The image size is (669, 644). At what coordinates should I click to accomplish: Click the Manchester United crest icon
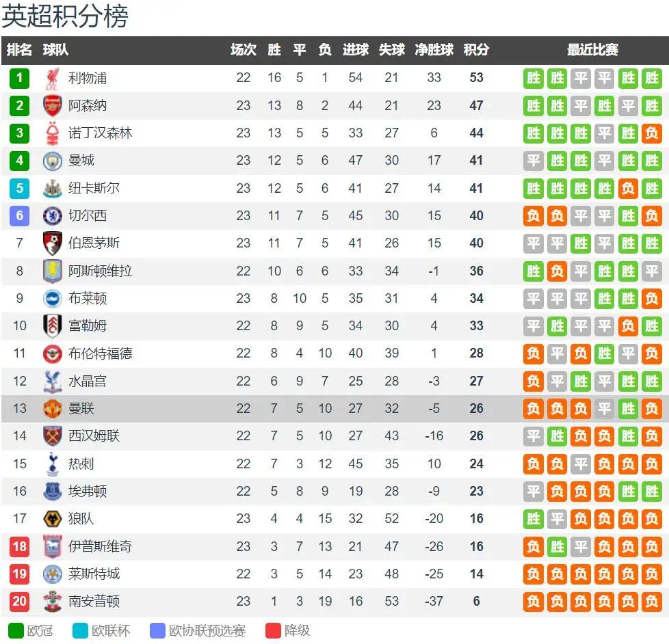click(x=53, y=409)
